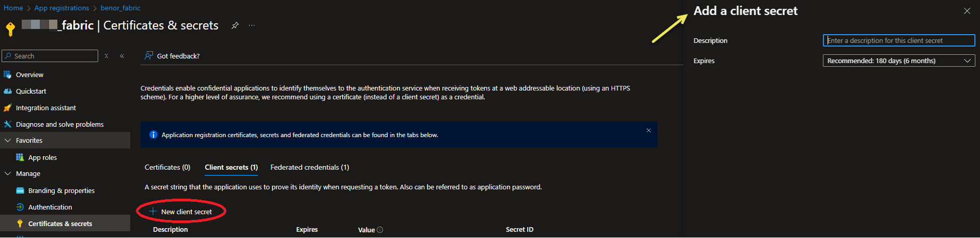Image resolution: width=980 pixels, height=238 pixels.
Task: Open Quickstart in the left menu
Action: pos(31,91)
